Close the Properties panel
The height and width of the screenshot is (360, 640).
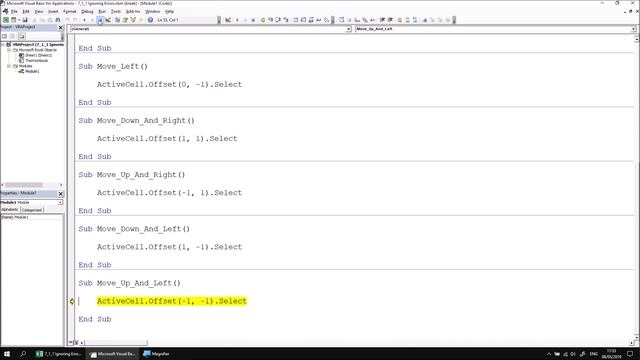click(x=61, y=193)
